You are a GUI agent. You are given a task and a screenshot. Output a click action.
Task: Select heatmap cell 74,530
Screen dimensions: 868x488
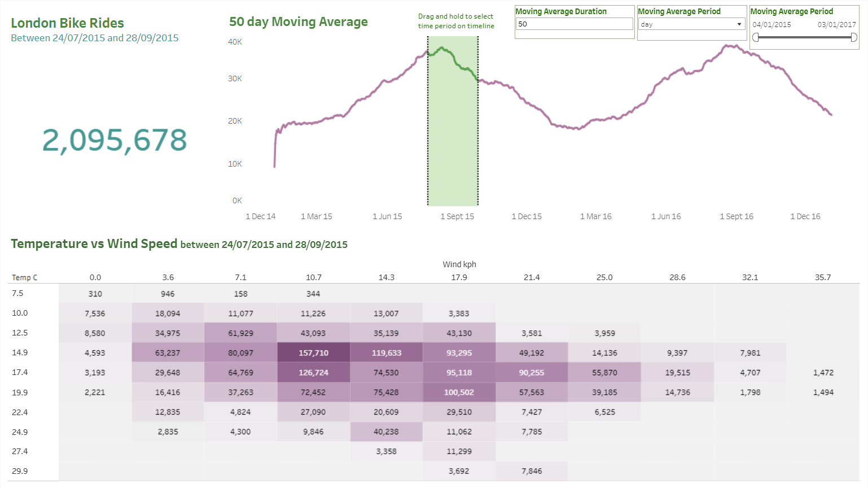[x=386, y=372]
